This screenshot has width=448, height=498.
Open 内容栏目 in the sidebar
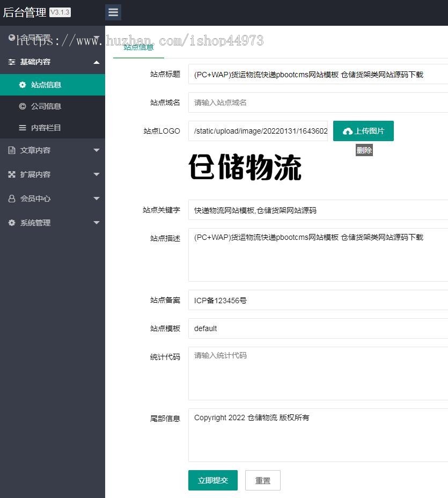pyautogui.click(x=53, y=128)
